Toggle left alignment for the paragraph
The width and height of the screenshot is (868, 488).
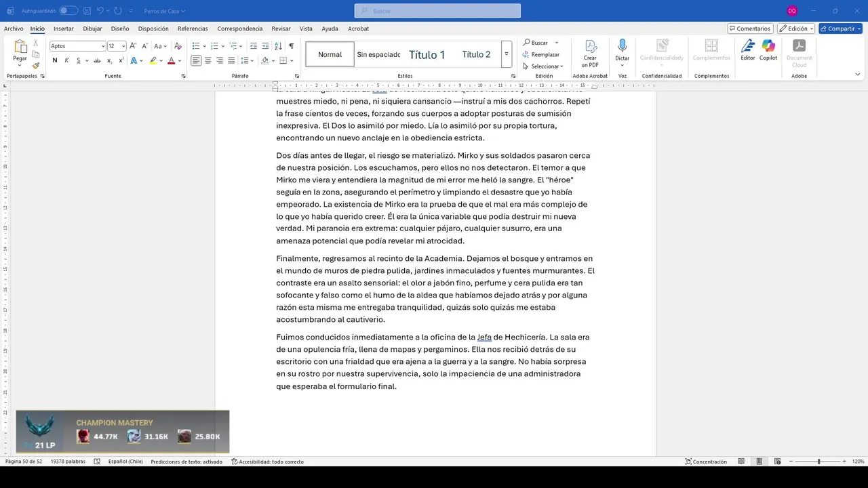196,60
